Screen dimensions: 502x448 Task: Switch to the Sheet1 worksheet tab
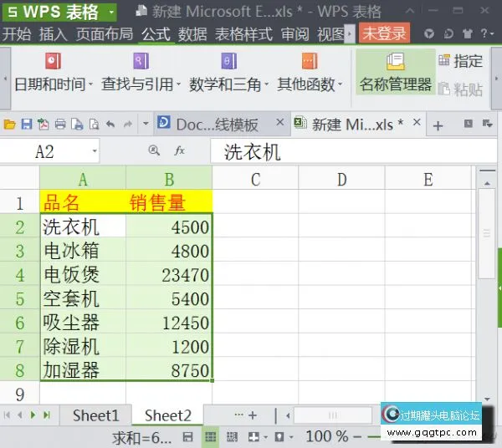point(95,415)
